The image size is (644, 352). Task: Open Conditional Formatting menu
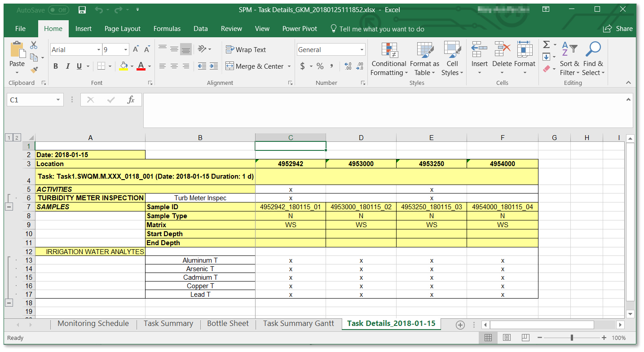pos(389,59)
